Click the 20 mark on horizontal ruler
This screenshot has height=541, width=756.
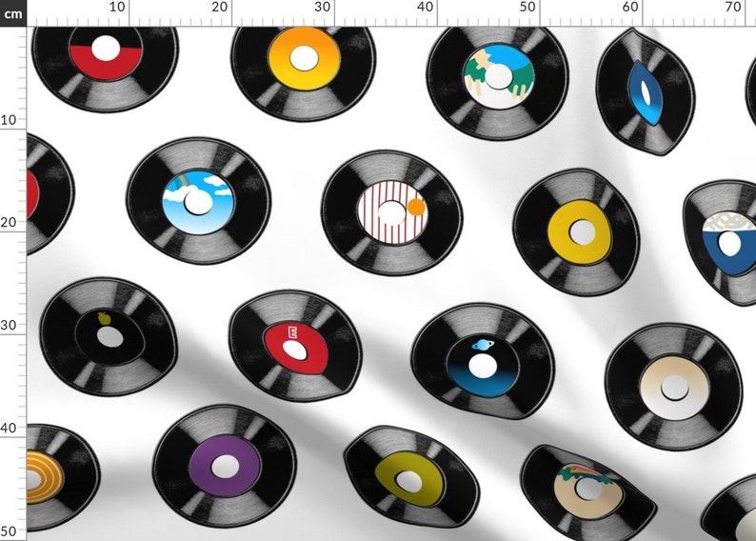[219, 8]
